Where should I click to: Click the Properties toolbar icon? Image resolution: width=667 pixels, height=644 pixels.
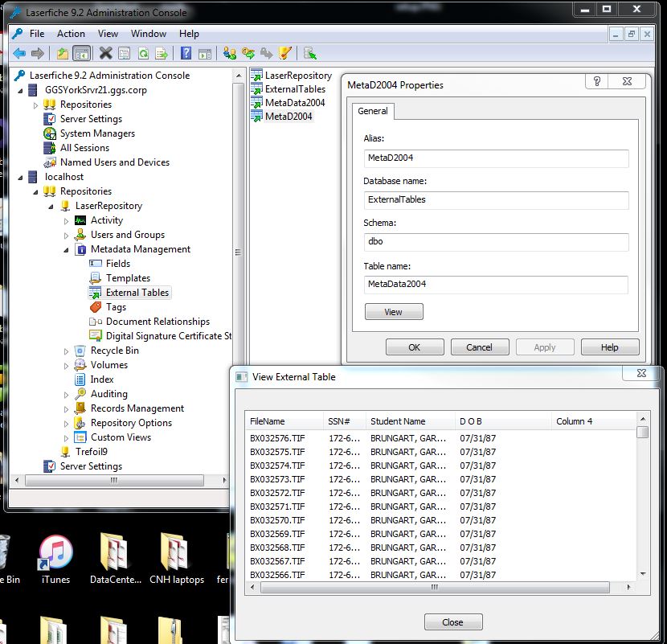(125, 54)
